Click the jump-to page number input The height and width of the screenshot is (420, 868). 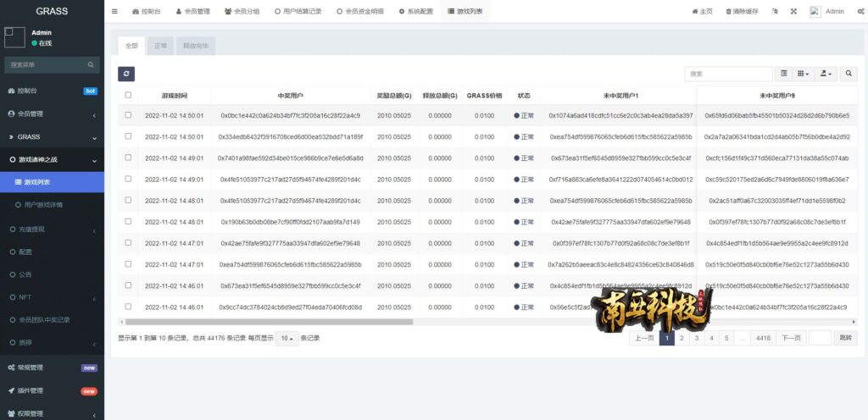point(821,338)
